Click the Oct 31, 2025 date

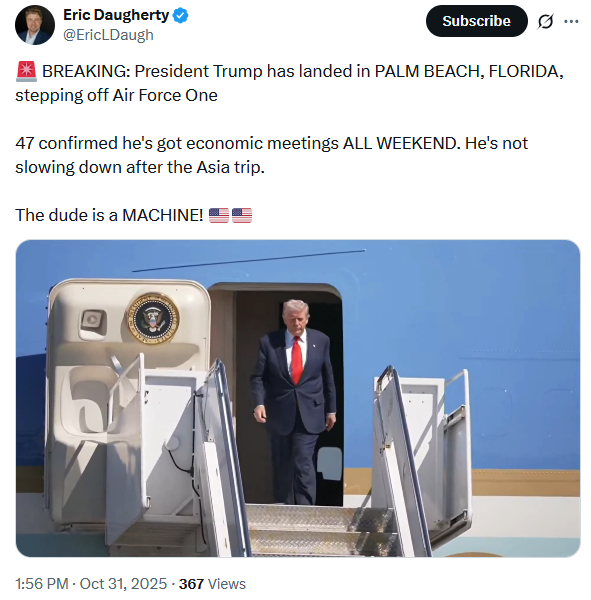[123, 584]
